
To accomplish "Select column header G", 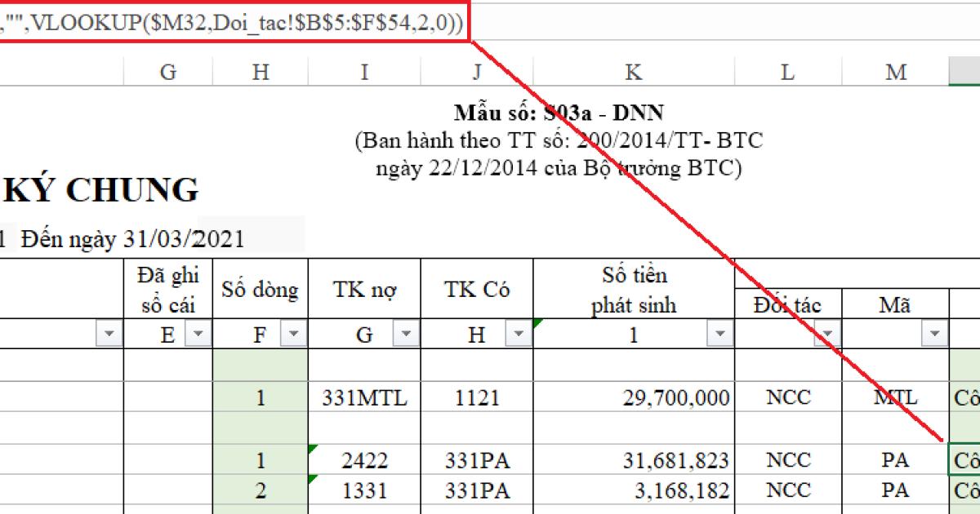I will (168, 72).
